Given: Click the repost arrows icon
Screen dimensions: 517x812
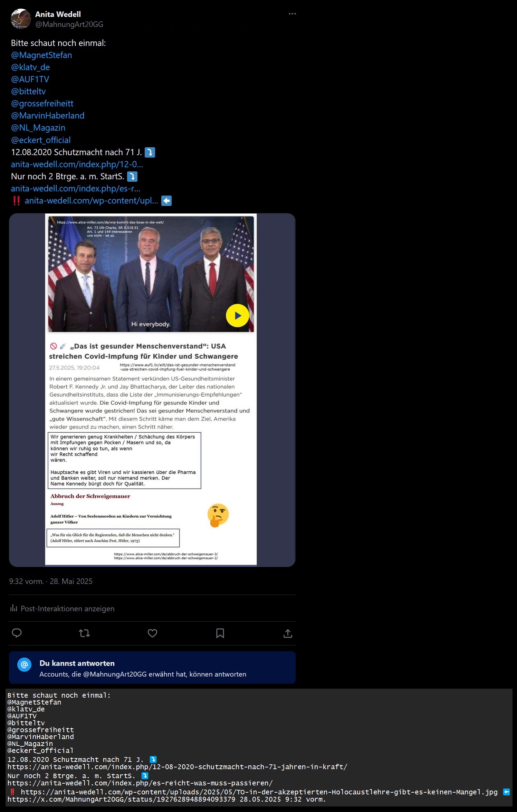Looking at the screenshot, I should click(84, 633).
